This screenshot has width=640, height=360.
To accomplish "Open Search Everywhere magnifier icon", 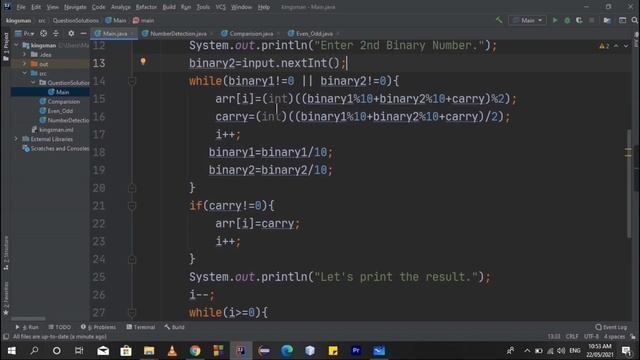I will coord(634,20).
